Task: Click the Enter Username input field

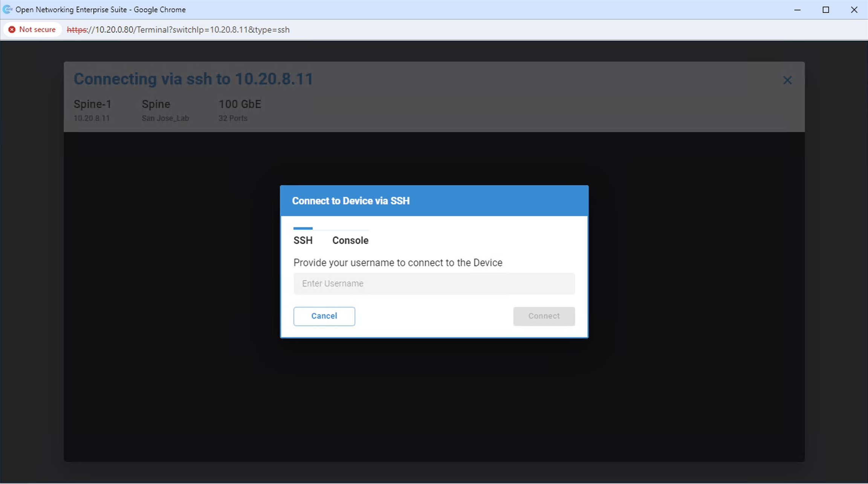Action: click(434, 283)
